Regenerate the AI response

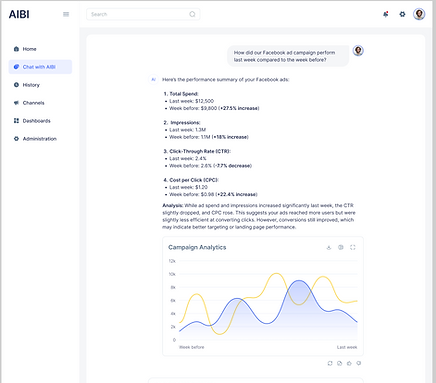[330, 363]
